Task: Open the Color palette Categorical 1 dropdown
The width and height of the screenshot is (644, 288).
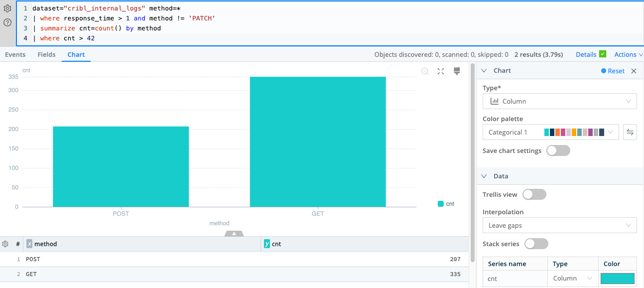Action: coord(550,132)
